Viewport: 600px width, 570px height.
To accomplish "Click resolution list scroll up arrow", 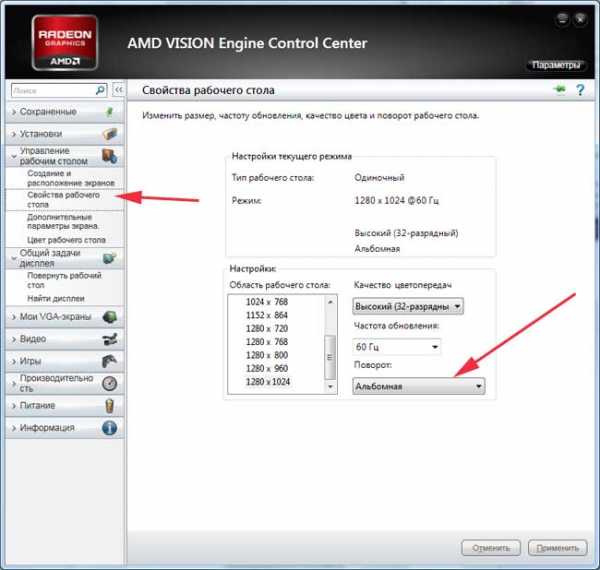I will 330,302.
